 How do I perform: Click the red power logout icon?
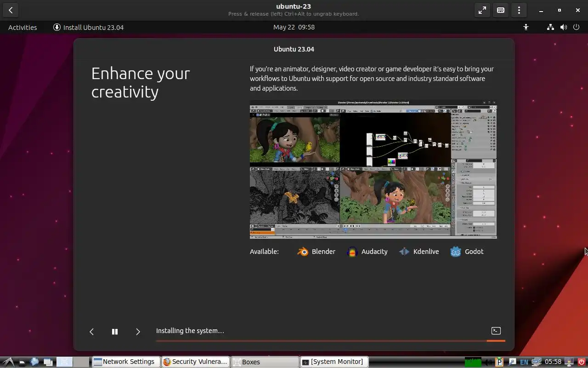[x=582, y=362]
